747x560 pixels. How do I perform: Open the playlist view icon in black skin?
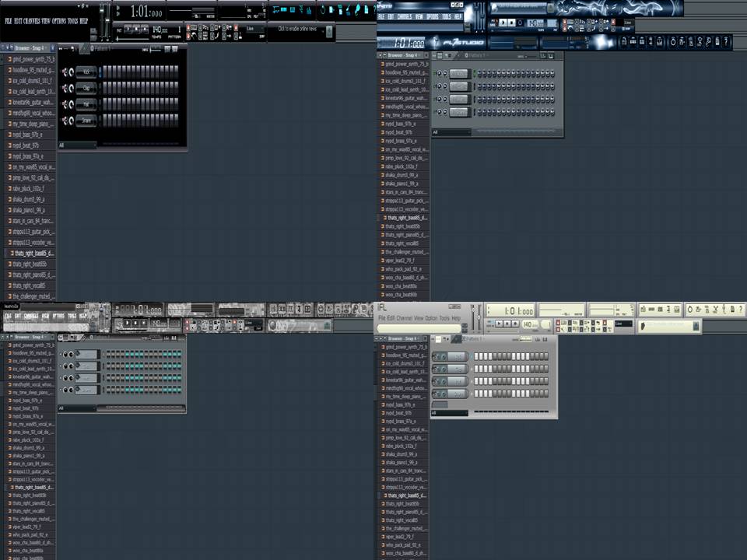275,9
